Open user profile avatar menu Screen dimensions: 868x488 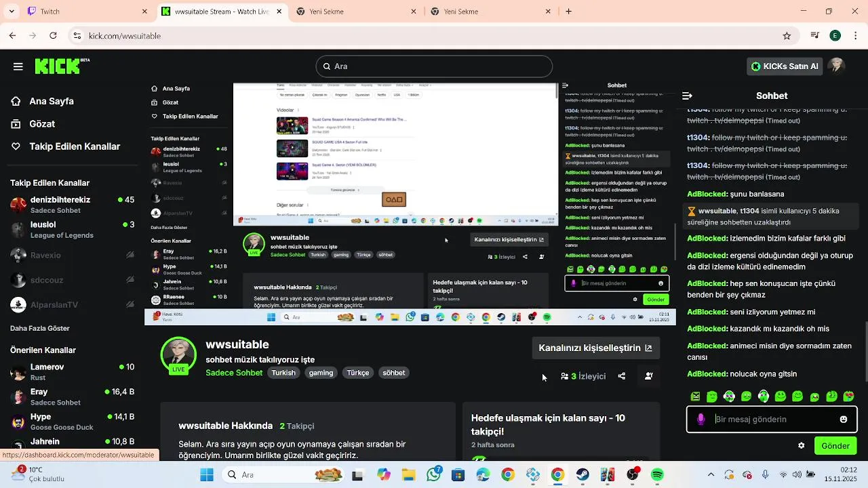pos(836,66)
